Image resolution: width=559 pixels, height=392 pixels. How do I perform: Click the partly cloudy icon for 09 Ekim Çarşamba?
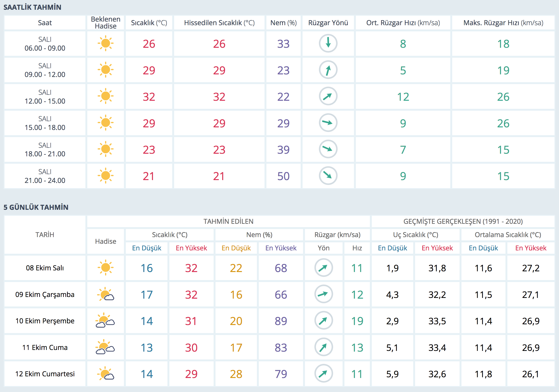(105, 294)
